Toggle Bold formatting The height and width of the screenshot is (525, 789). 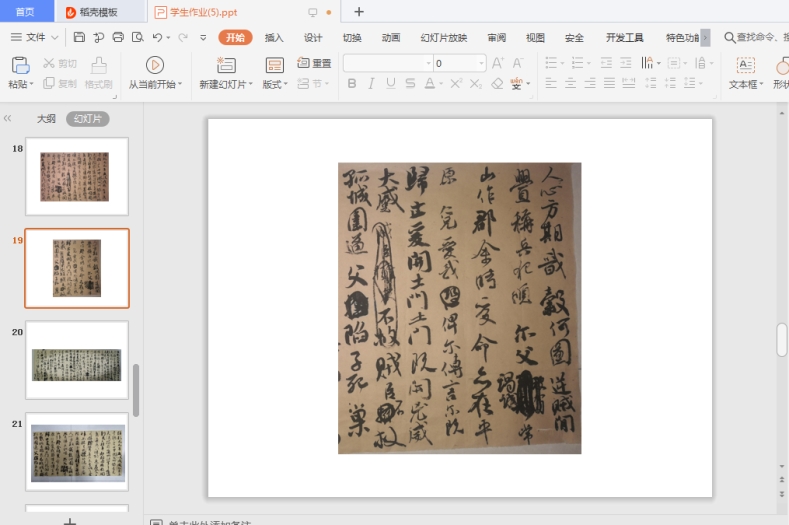coord(352,84)
